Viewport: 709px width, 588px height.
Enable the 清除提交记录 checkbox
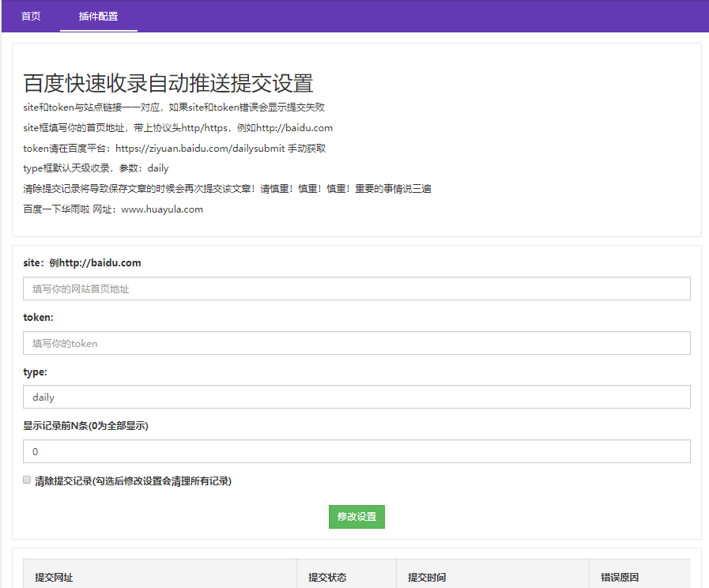27,480
